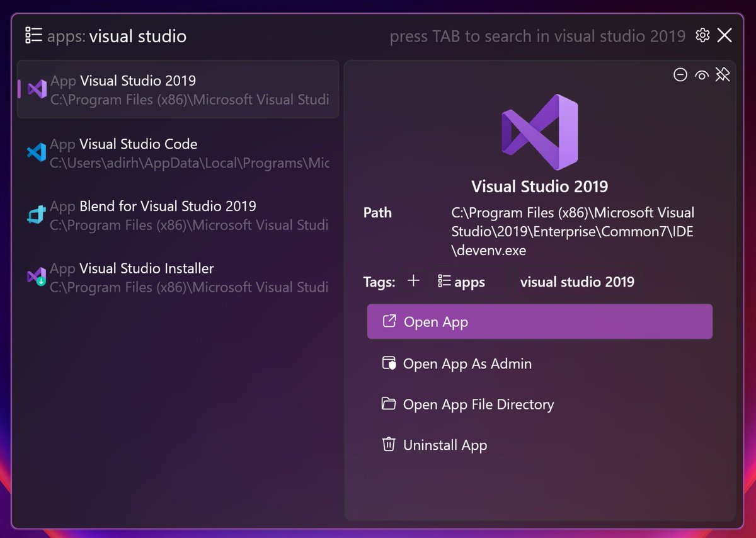756x538 pixels.
Task: Choose Open App File Directory
Action: pos(540,404)
